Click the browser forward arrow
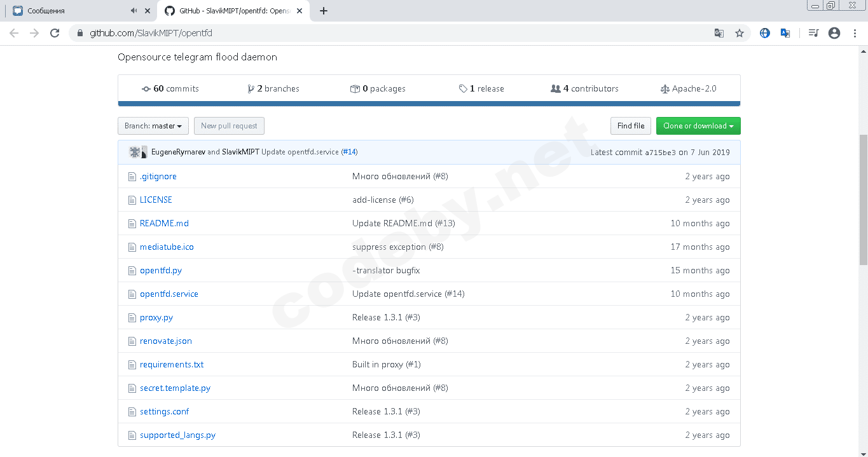This screenshot has width=868, height=457. [x=34, y=33]
